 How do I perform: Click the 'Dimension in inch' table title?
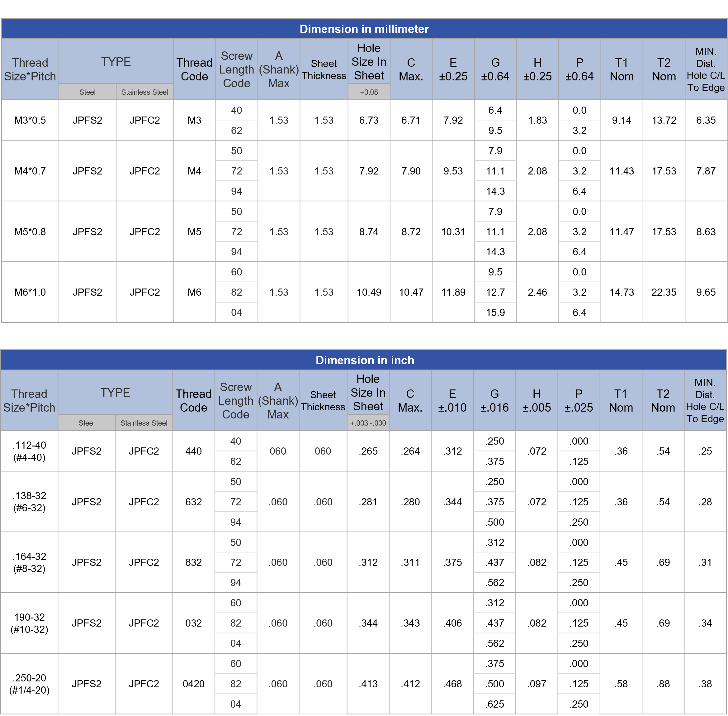pos(365,360)
